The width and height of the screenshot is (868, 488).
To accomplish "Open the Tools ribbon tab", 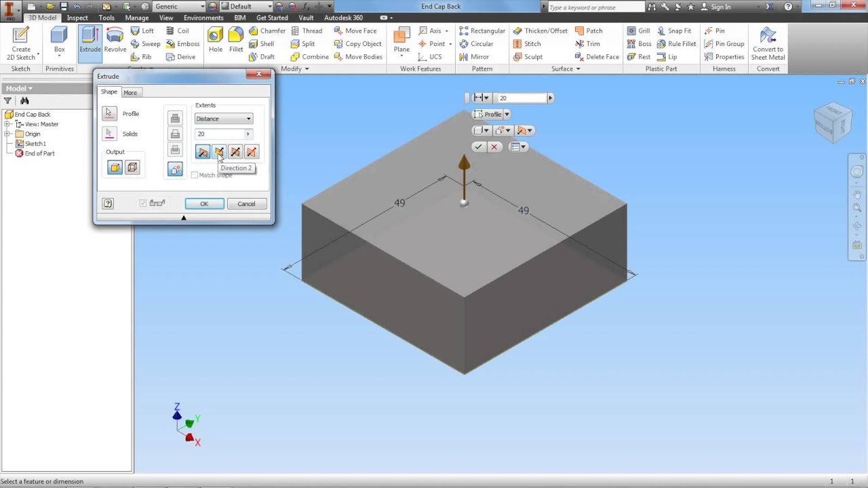I will point(106,18).
